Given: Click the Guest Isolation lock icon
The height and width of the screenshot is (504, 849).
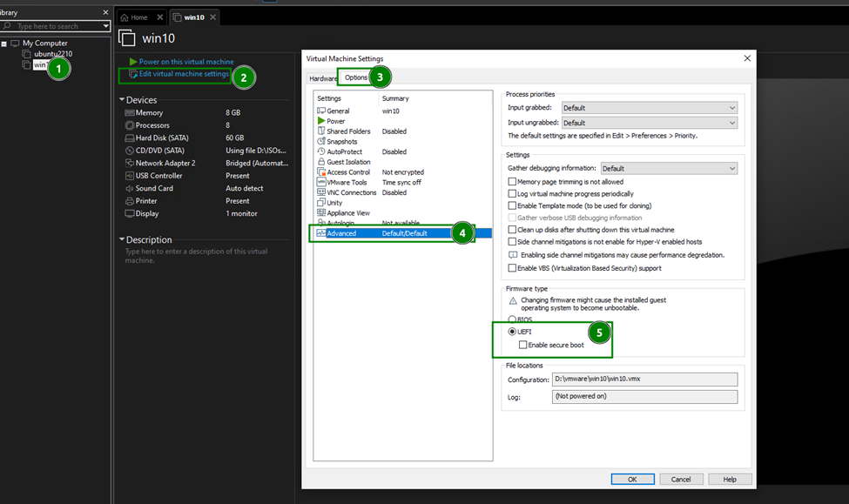Looking at the screenshot, I should coord(321,161).
